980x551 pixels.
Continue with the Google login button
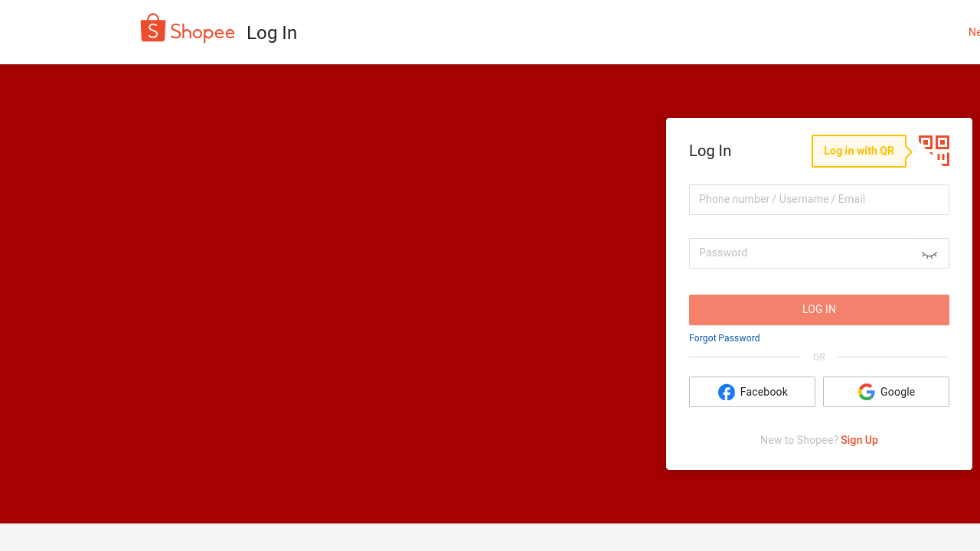click(x=886, y=392)
